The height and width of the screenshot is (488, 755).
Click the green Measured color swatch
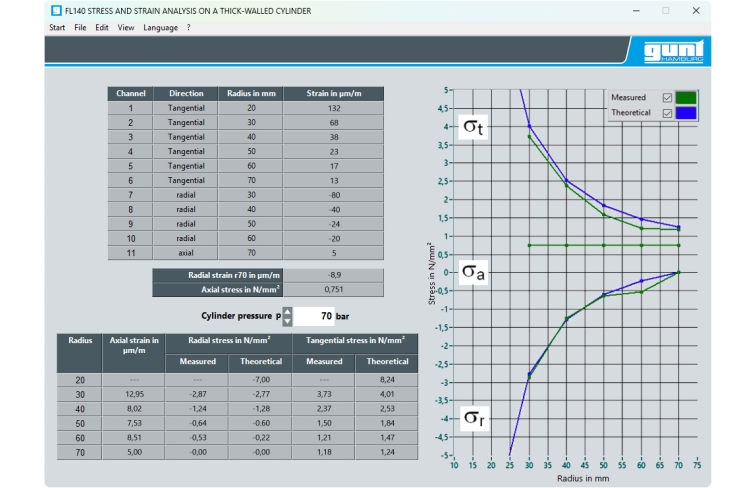coord(686,98)
